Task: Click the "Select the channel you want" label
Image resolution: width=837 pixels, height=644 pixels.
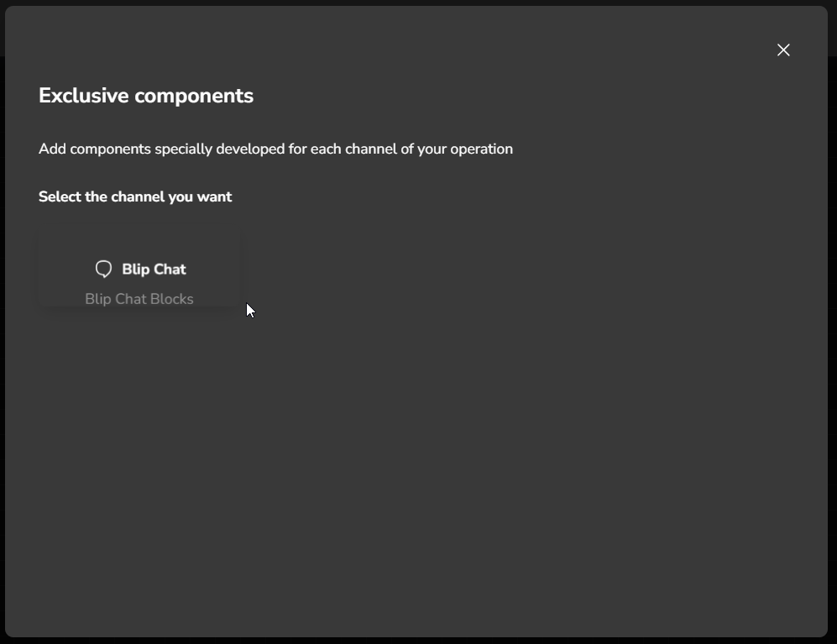Action: tap(135, 196)
